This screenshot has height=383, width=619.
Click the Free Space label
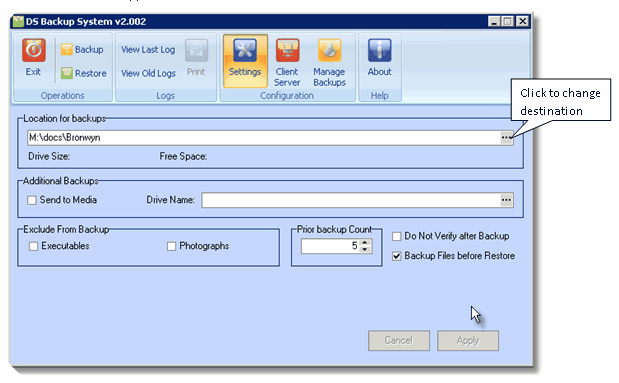pos(183,156)
